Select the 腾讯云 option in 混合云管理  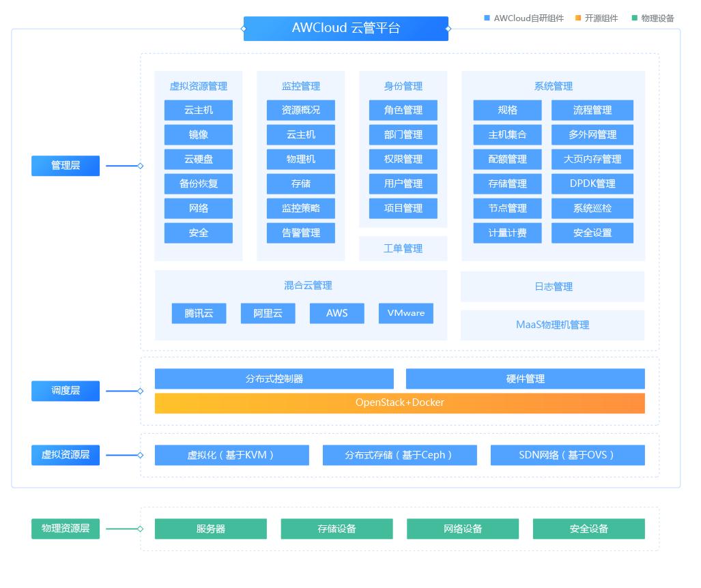199,313
